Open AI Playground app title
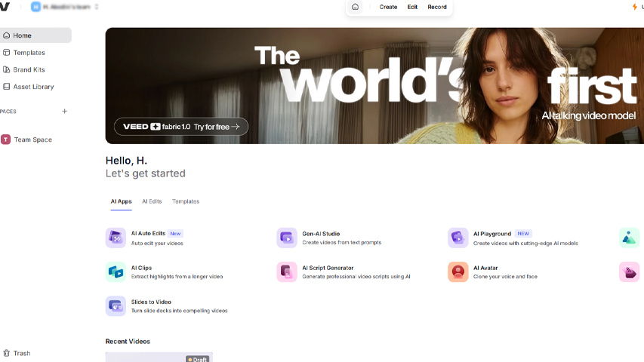 (x=492, y=234)
